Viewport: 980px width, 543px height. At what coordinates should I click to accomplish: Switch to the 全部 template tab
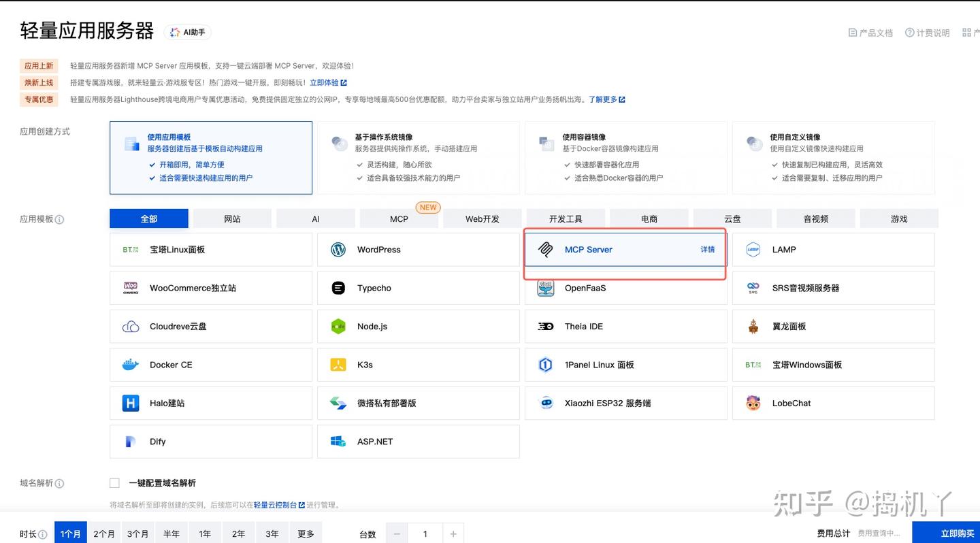[149, 218]
